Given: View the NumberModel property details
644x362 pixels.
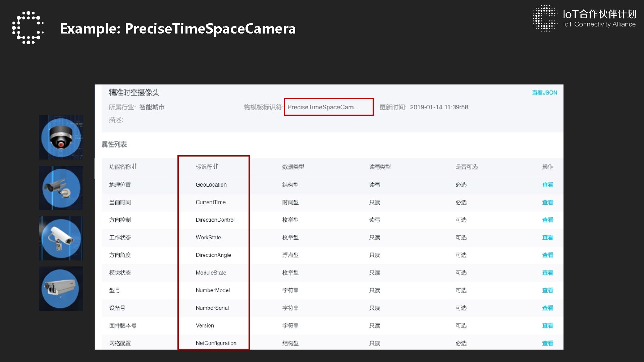Looking at the screenshot, I should [547, 290].
